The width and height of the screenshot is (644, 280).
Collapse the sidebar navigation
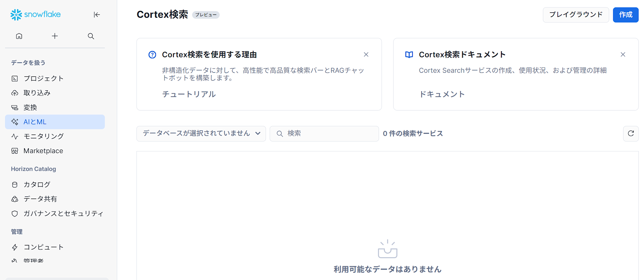click(97, 14)
